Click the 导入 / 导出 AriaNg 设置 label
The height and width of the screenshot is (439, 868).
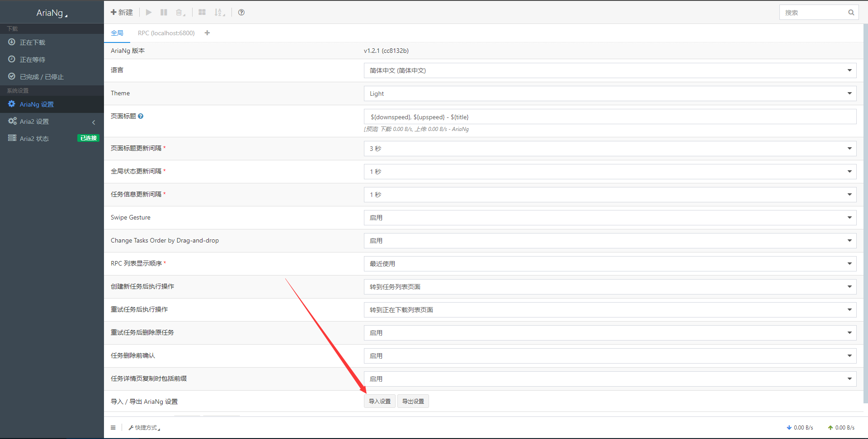[144, 402]
